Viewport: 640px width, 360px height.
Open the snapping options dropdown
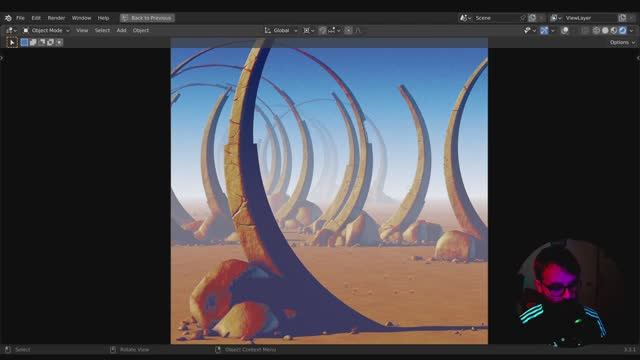(334, 30)
